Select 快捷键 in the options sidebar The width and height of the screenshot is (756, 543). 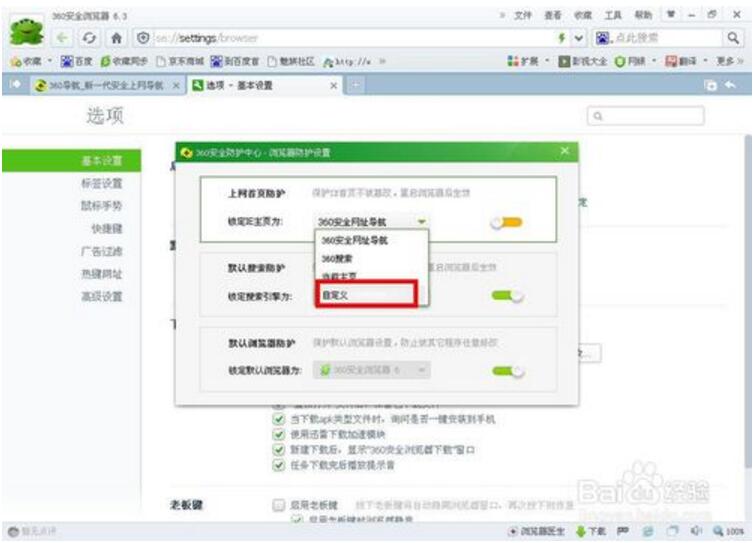107,229
